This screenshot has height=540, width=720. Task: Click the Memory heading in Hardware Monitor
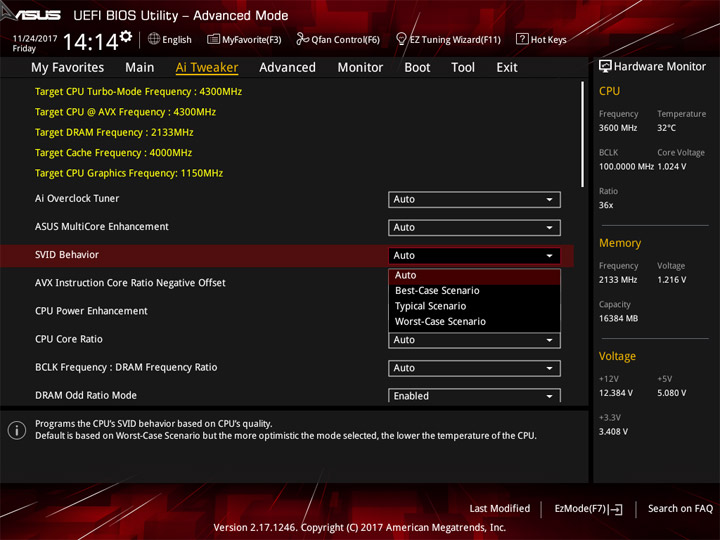click(620, 243)
